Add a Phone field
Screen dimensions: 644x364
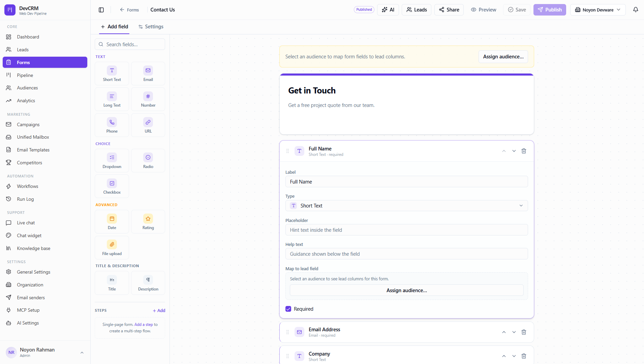click(112, 125)
